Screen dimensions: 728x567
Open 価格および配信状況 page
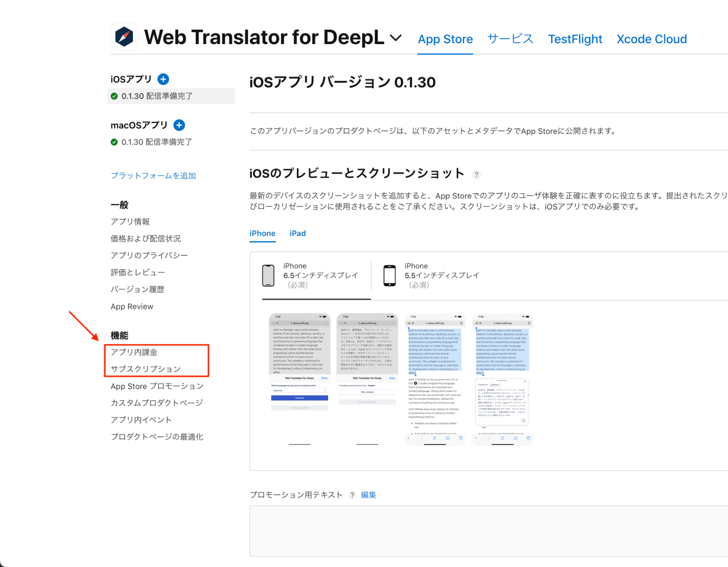(x=146, y=239)
